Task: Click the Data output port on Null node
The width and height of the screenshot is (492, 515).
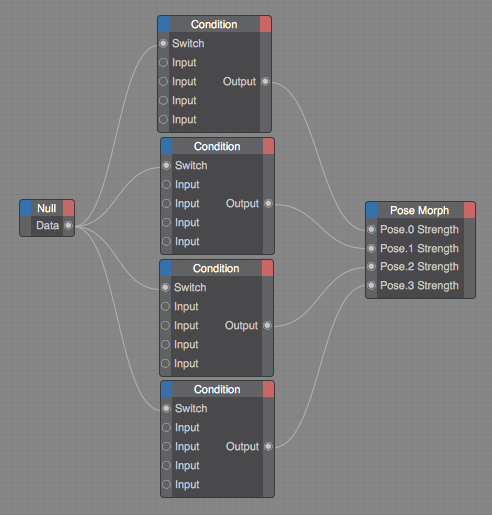Action: click(68, 226)
